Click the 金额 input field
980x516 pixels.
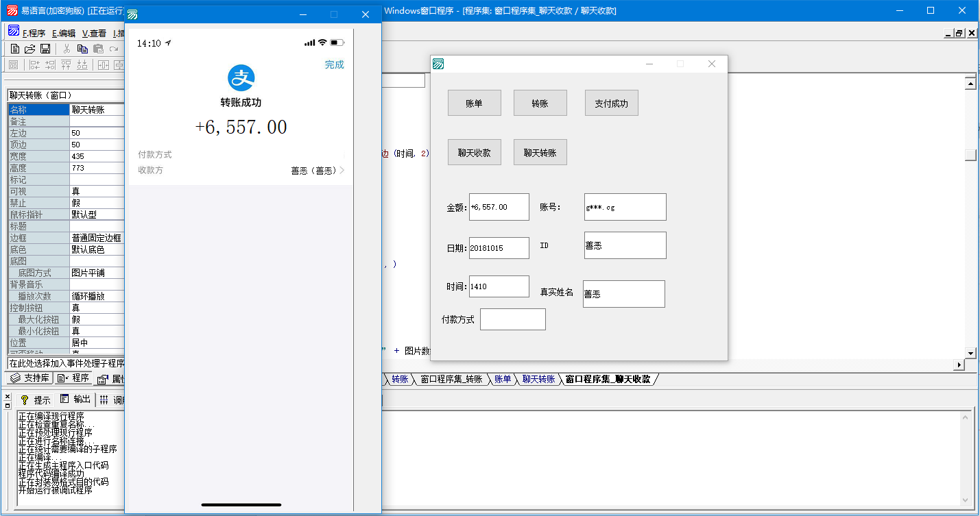point(499,207)
